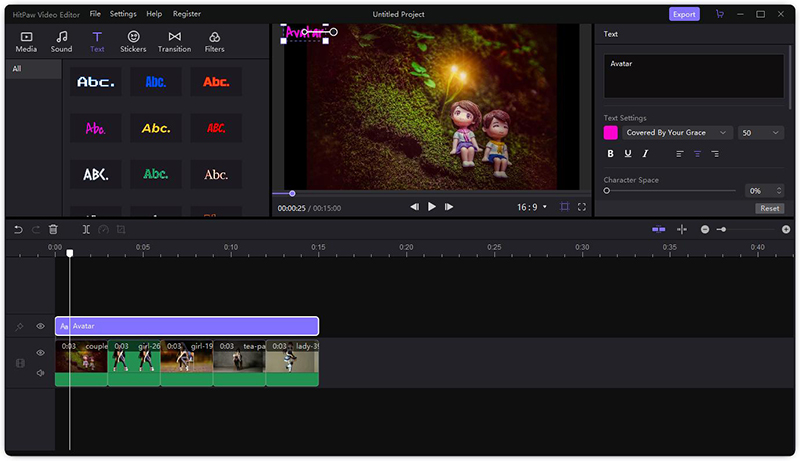The image size is (800, 461).
Task: Zoom in the timeline with plus
Action: (786, 229)
